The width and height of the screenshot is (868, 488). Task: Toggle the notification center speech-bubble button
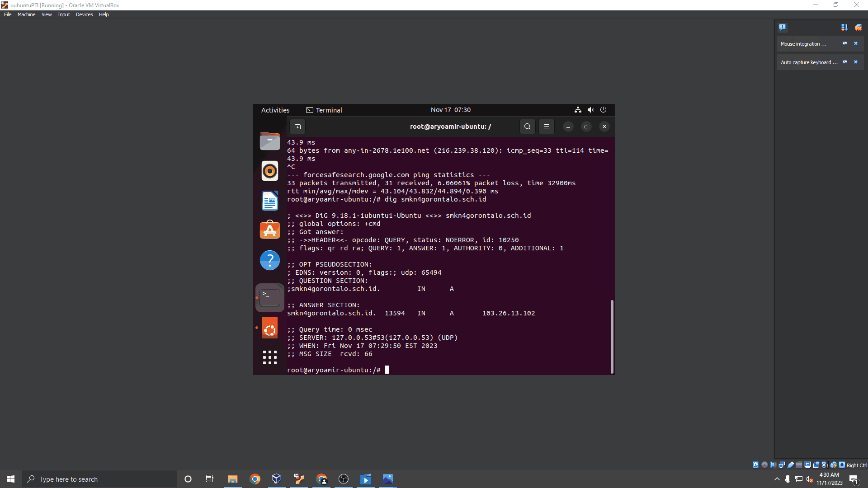(783, 27)
